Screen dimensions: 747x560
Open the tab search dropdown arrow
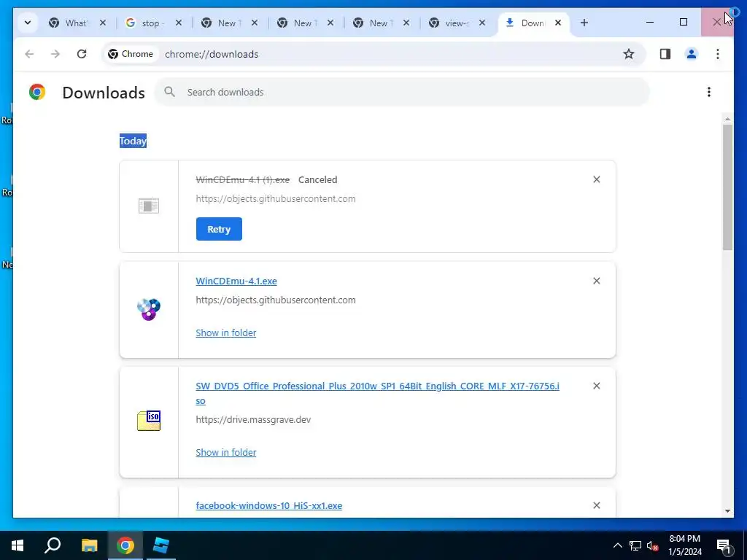28,23
